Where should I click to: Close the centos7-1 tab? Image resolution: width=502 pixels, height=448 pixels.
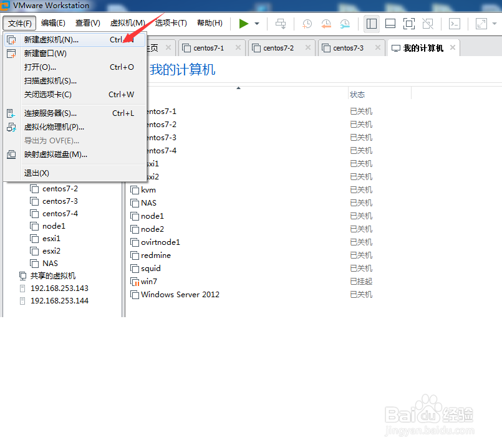pyautogui.click(x=238, y=48)
